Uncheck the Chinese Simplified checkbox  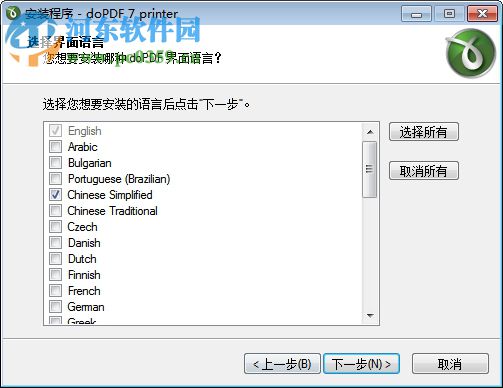pos(55,194)
